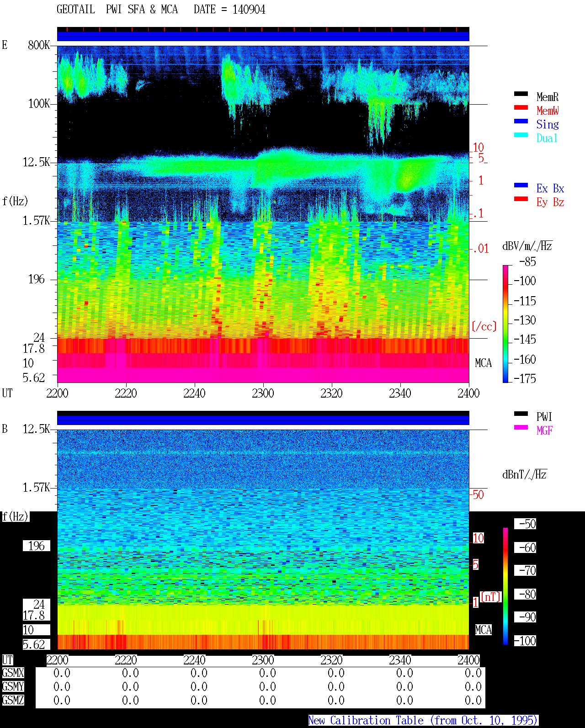
Task: Click the dBnT magnetic field color scale bar
Action: 505,586
